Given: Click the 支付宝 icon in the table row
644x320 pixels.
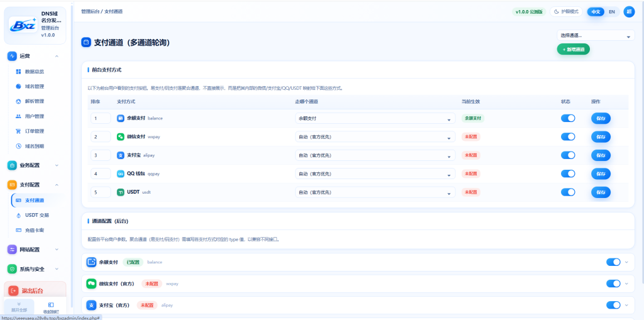Looking at the screenshot, I should tap(120, 155).
